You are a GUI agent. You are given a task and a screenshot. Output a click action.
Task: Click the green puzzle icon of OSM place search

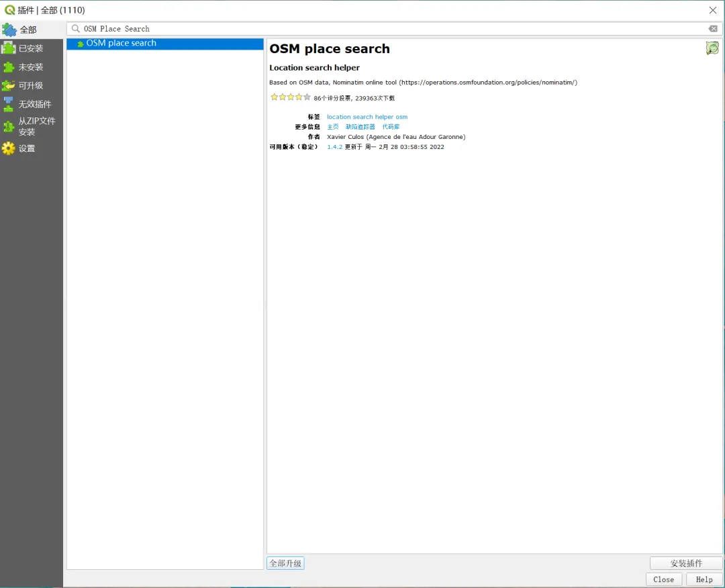coord(81,44)
